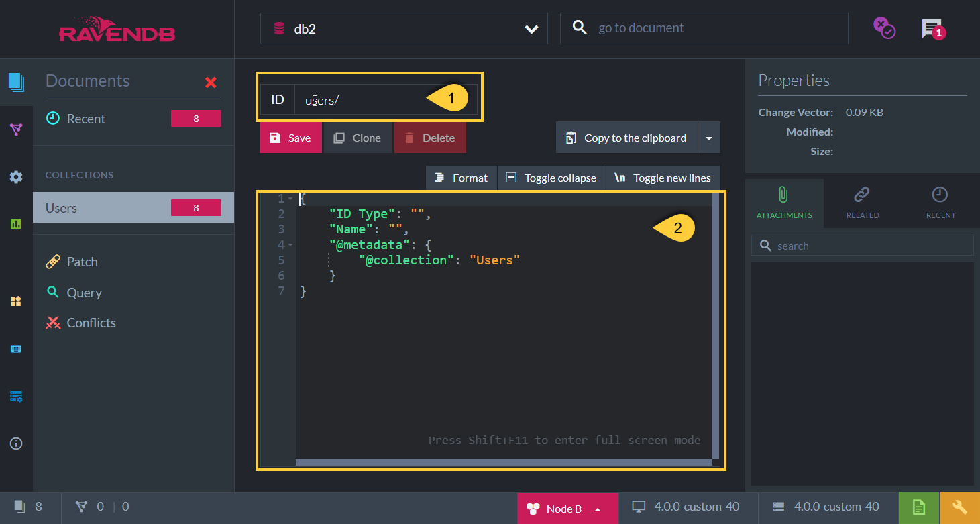
Task: Open the Indexes icon in left sidebar
Action: click(x=16, y=129)
